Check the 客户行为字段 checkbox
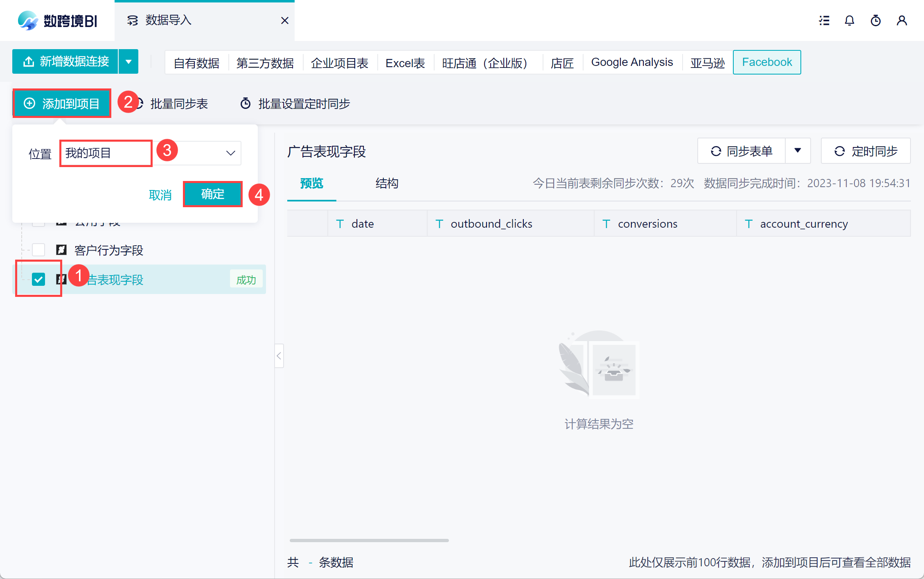924x579 pixels. 38,250
